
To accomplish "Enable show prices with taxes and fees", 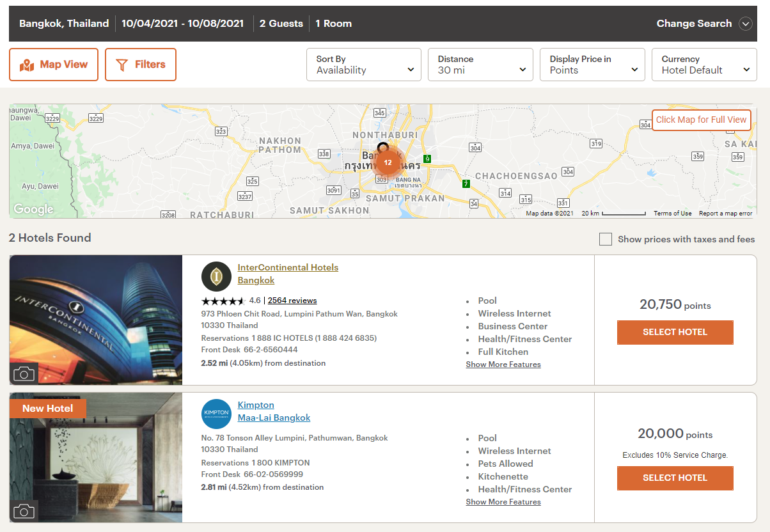I will click(x=605, y=239).
